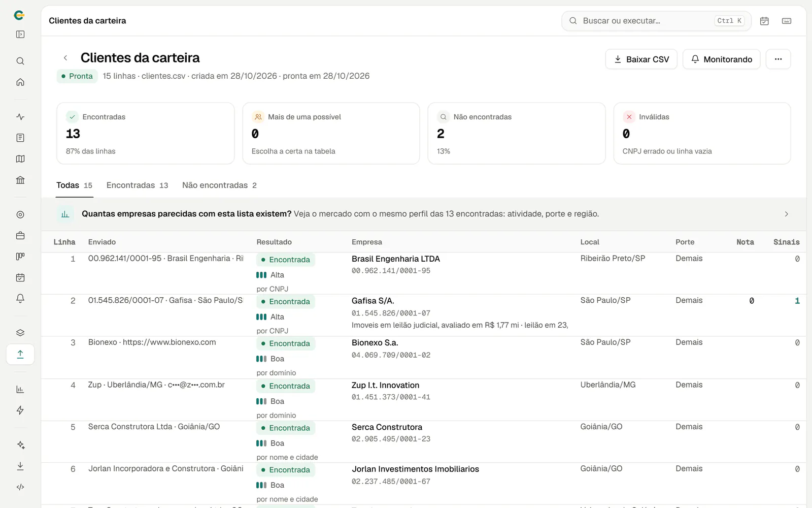Screen dimensions: 812x508
Task: Open the keyboard shortcuts icon in top bar
Action: pyautogui.click(x=787, y=21)
